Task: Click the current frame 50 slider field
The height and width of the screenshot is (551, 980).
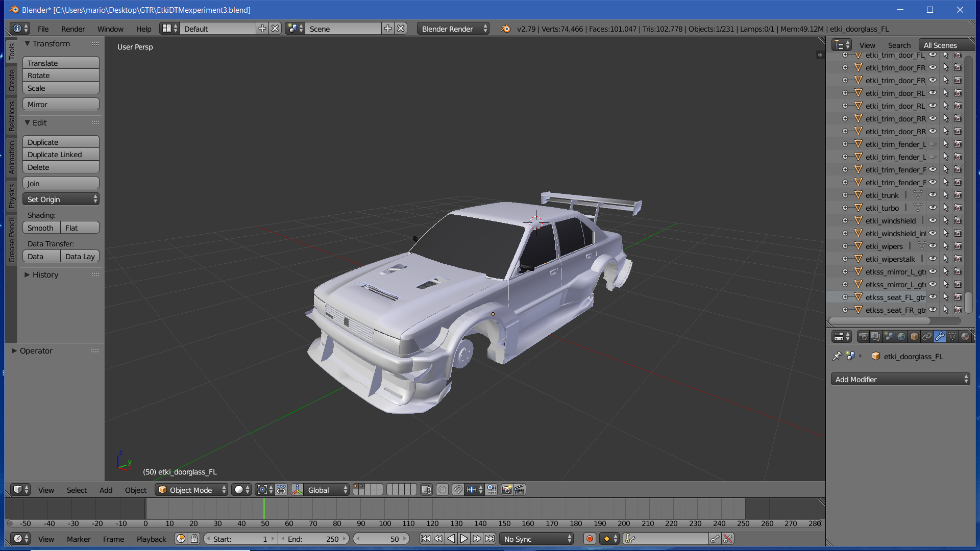Action: point(381,539)
